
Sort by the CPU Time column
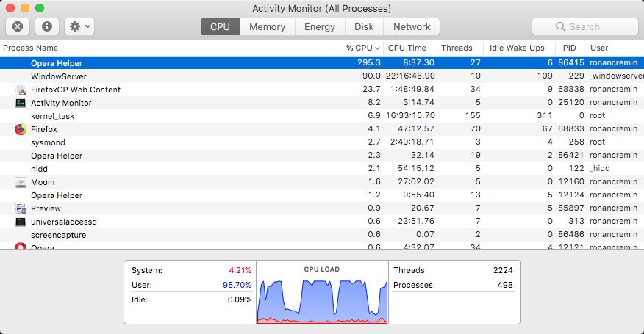407,48
